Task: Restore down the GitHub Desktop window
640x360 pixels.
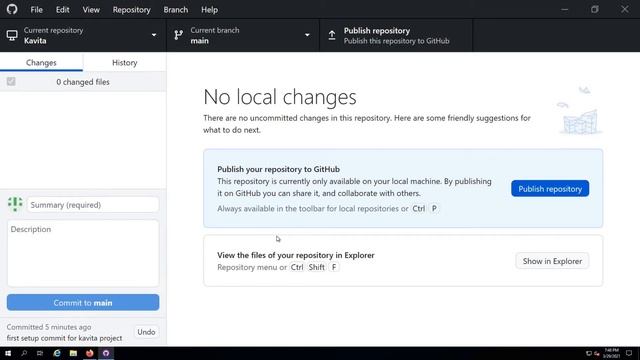Action: click(595, 9)
